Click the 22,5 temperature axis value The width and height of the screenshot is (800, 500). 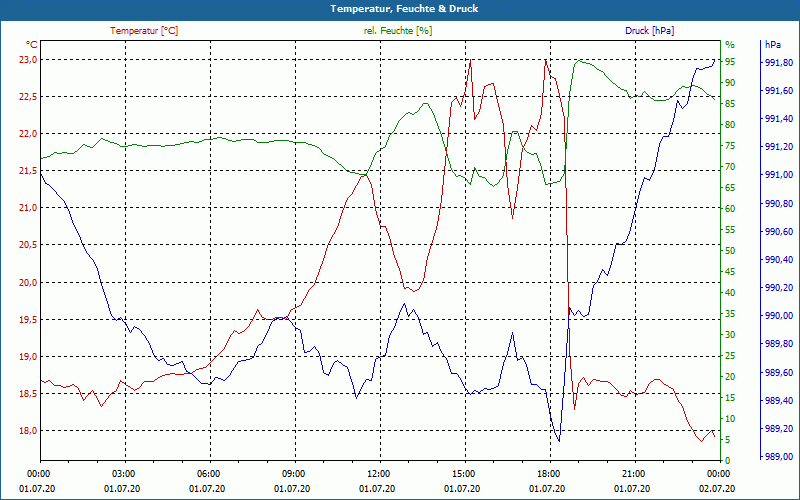tap(28, 97)
